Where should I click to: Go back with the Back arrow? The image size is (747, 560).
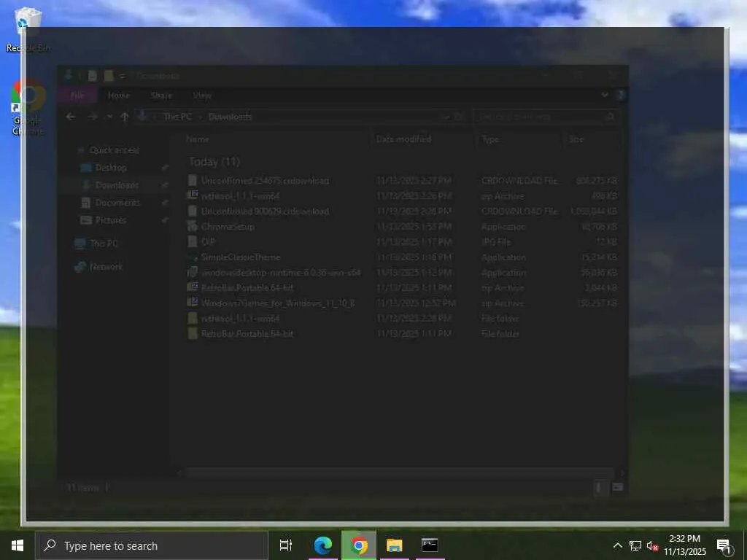[71, 117]
